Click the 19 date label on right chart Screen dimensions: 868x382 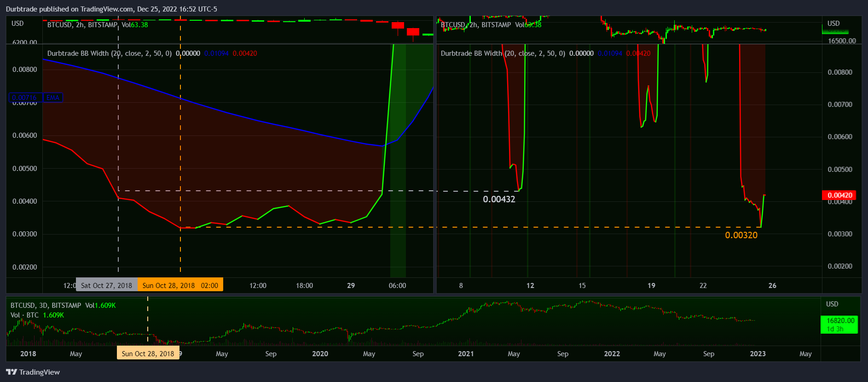tap(651, 285)
